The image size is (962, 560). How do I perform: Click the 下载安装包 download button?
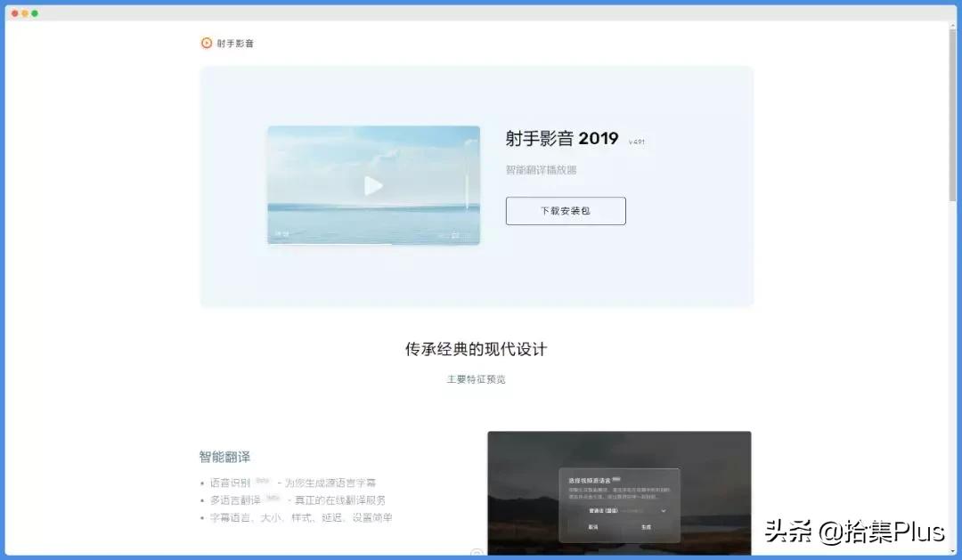coord(566,211)
